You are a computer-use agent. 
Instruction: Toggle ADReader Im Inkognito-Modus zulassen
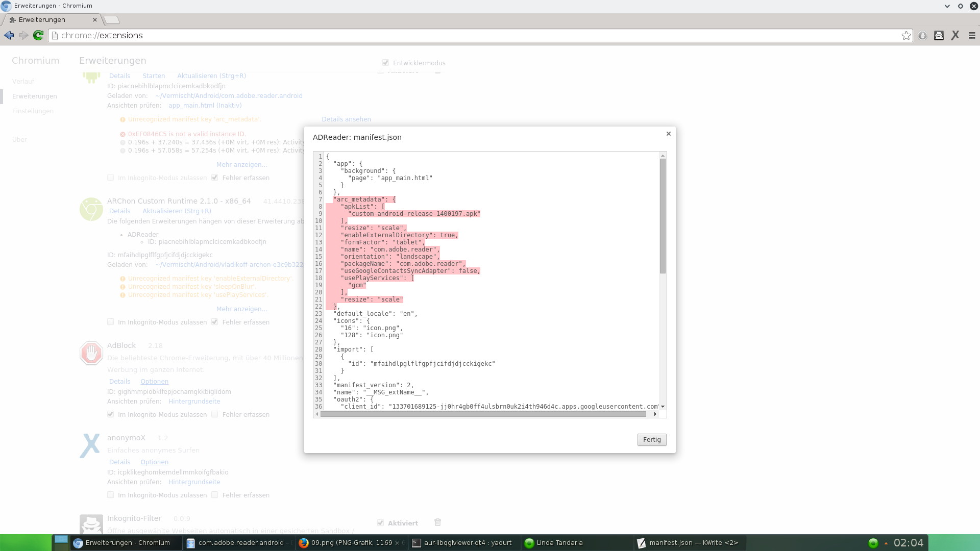pyautogui.click(x=110, y=178)
